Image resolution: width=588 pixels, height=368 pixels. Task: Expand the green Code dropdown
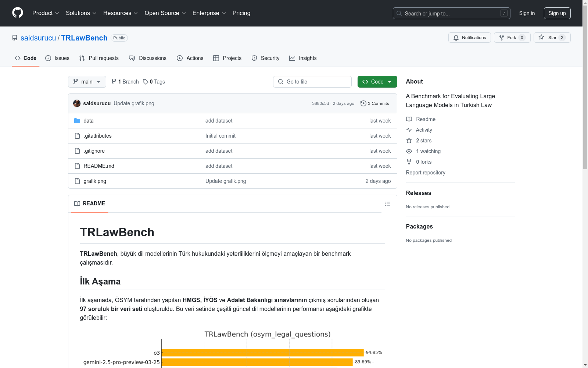[x=377, y=82]
